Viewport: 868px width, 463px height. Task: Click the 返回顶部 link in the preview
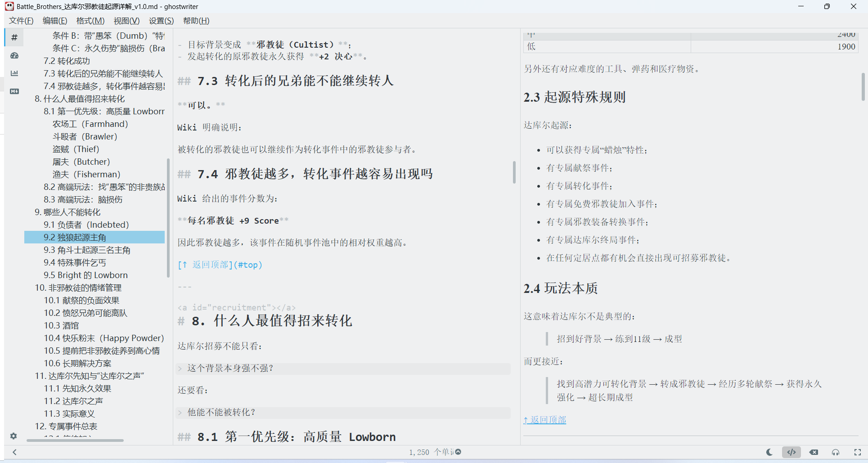pyautogui.click(x=545, y=420)
